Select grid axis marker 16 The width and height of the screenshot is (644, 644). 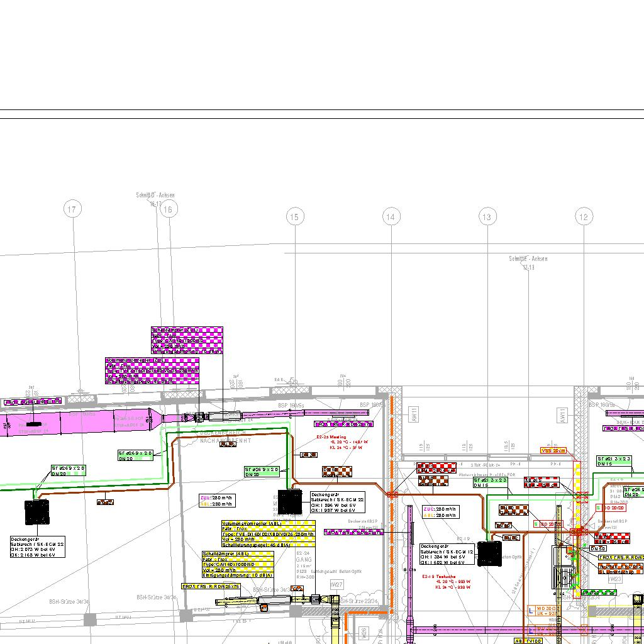(x=167, y=209)
